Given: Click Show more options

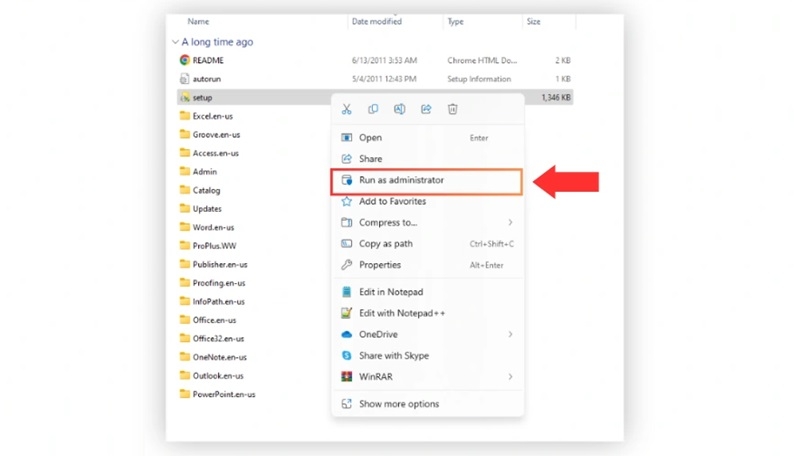Looking at the screenshot, I should 427,404.
